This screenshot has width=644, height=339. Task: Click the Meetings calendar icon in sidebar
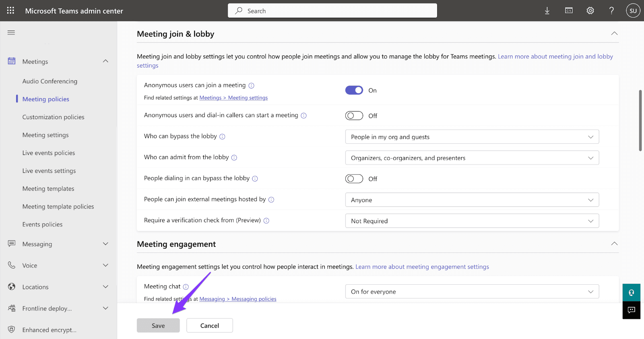click(12, 61)
